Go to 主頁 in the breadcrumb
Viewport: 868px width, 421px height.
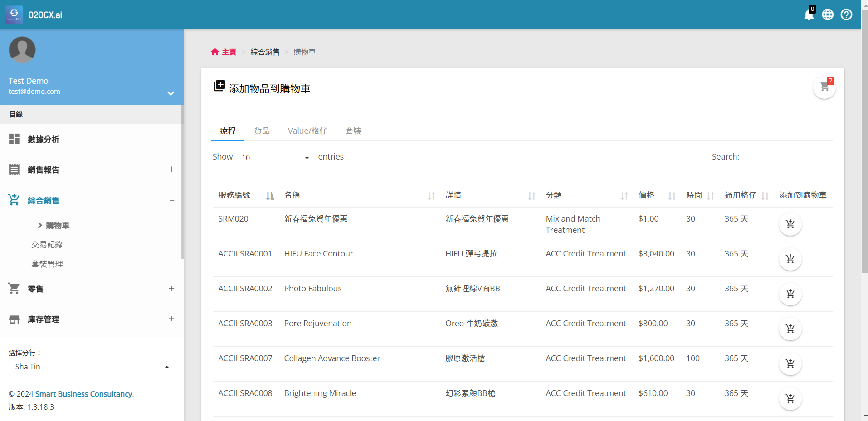[x=228, y=52]
